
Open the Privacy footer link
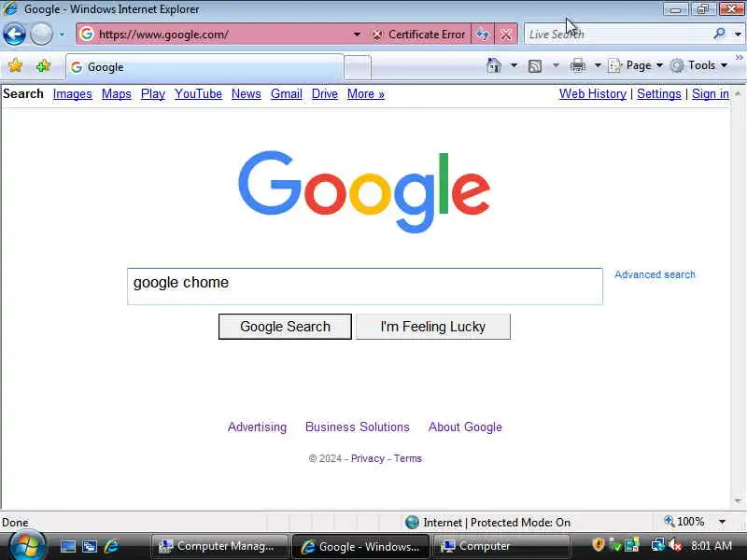[x=367, y=458]
